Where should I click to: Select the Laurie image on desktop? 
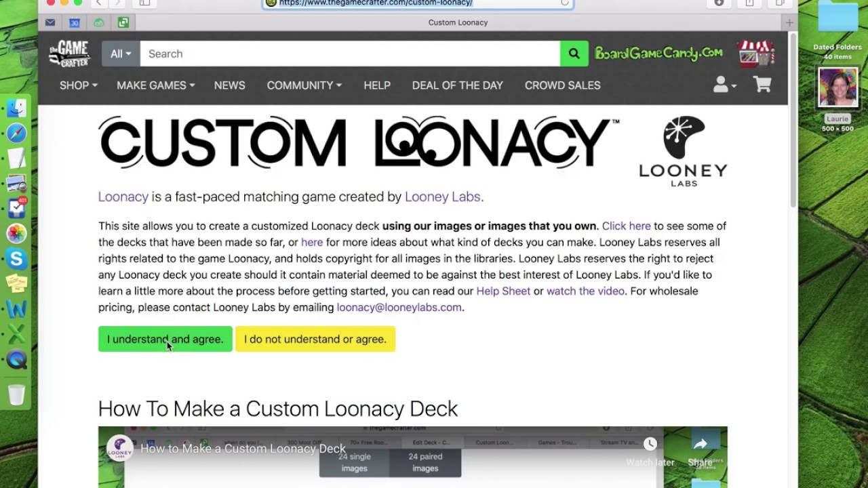pos(837,100)
